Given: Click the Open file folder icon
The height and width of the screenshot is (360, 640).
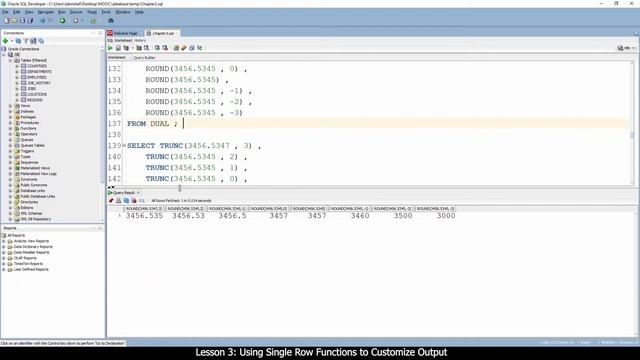Looking at the screenshot, I should tap(15, 20).
